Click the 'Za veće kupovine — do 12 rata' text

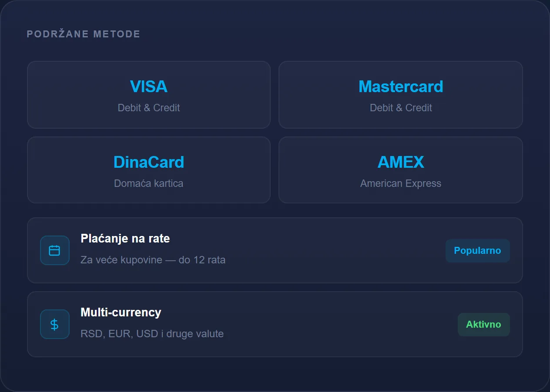(x=153, y=260)
